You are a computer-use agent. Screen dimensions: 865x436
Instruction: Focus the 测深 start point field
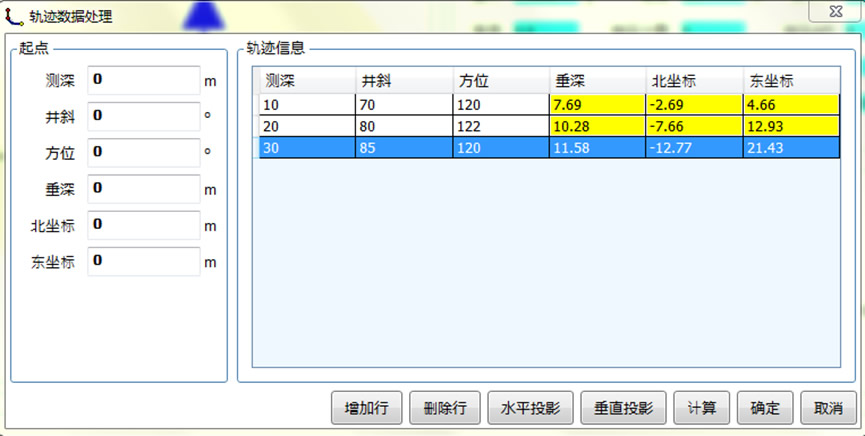click(x=144, y=80)
